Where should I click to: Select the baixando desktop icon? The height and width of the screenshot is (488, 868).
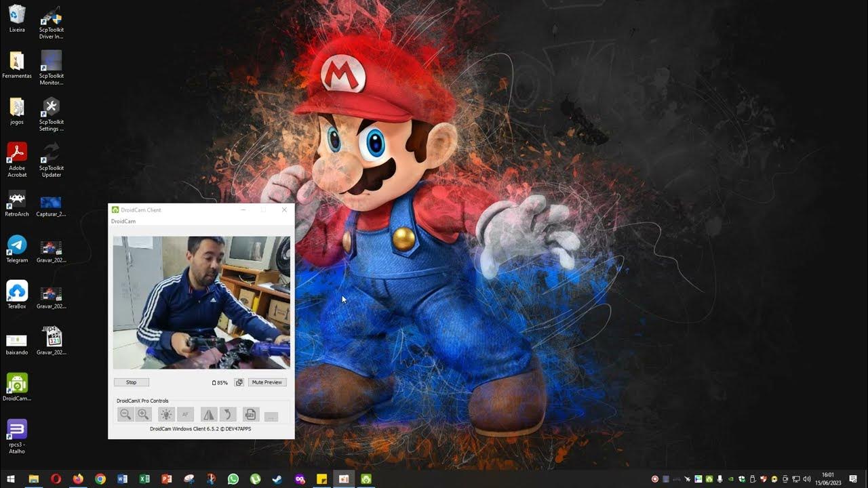pyautogui.click(x=17, y=343)
